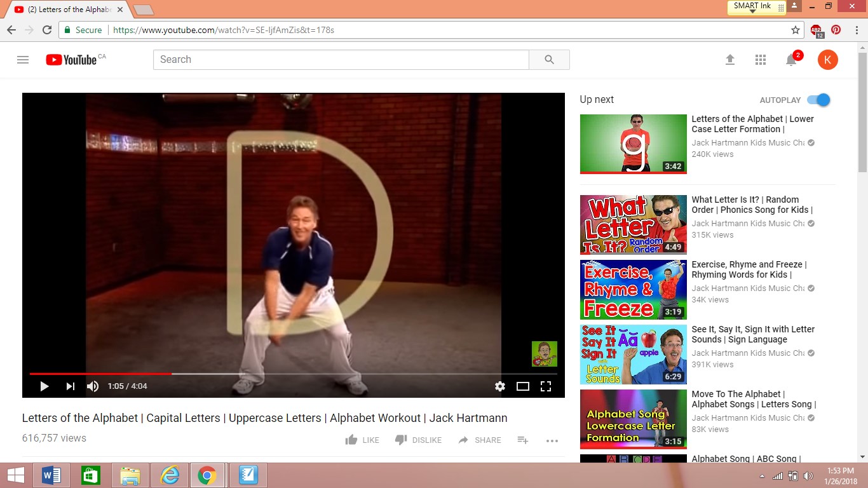The height and width of the screenshot is (488, 868).
Task: Click the search magnifier button
Action: click(550, 60)
